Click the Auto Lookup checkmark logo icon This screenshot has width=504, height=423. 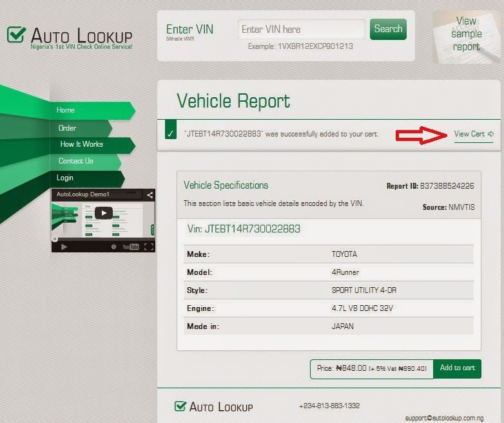(16, 34)
